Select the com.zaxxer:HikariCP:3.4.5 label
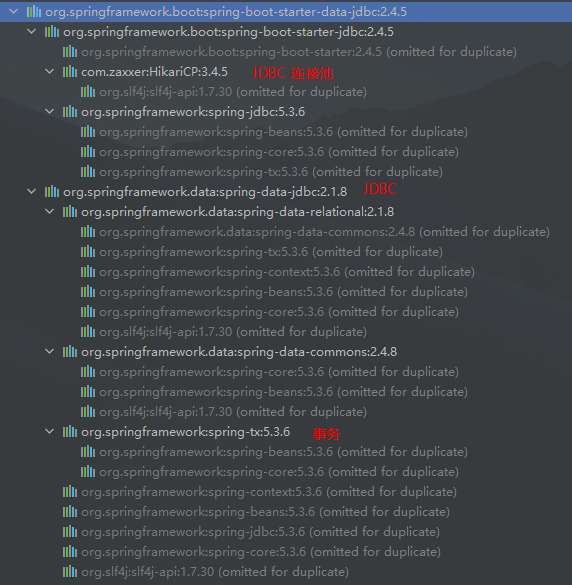Viewport: 572px width, 585px height. [154, 72]
